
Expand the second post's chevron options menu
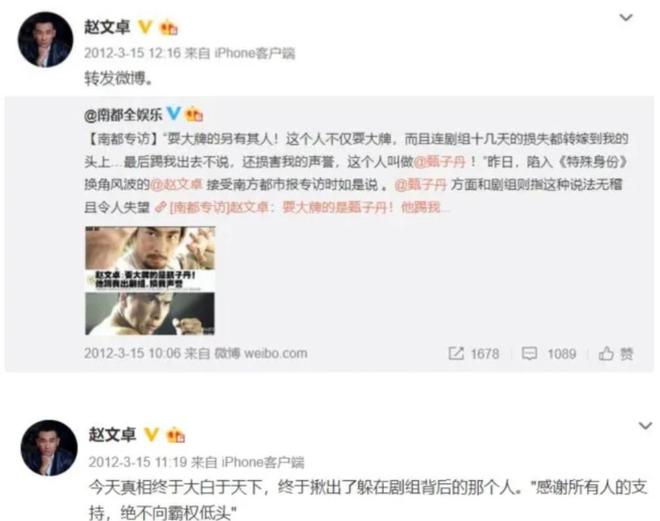(645, 426)
